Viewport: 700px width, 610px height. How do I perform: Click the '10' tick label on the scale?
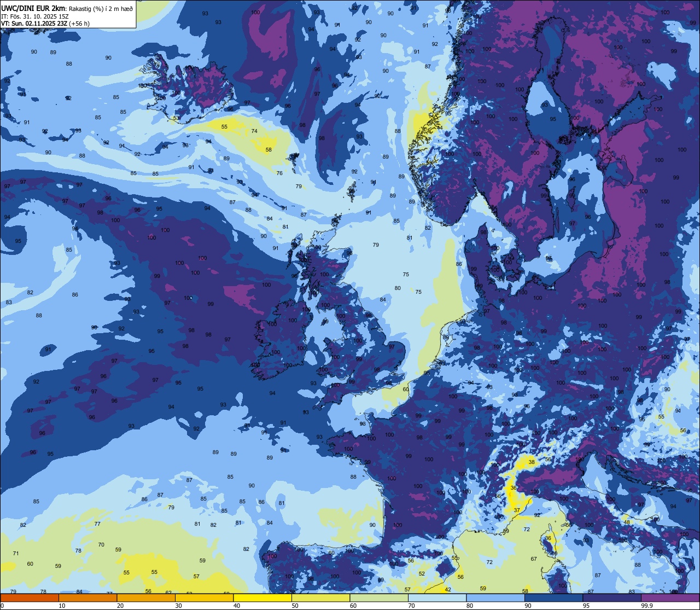point(62,606)
